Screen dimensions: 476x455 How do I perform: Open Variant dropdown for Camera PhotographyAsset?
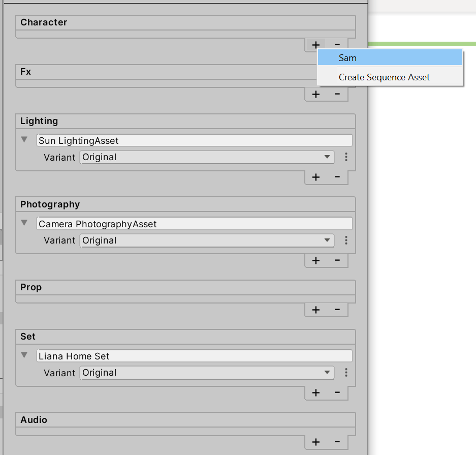[x=207, y=240]
